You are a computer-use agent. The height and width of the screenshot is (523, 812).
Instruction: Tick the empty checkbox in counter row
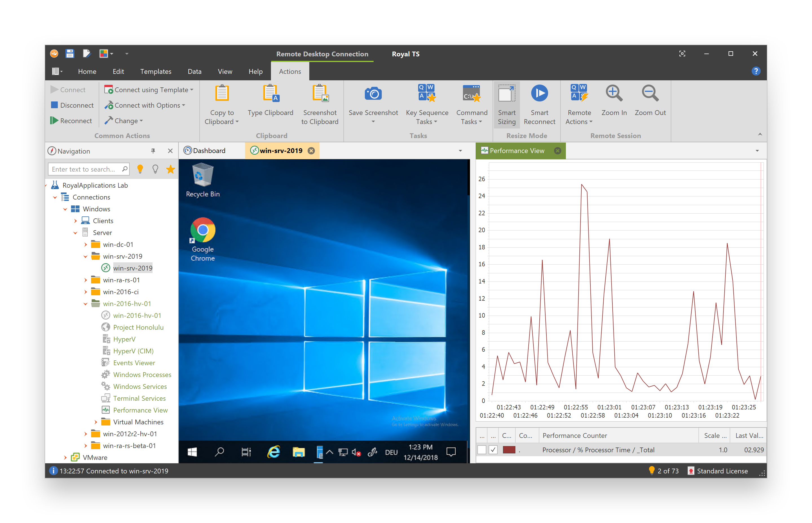482,450
